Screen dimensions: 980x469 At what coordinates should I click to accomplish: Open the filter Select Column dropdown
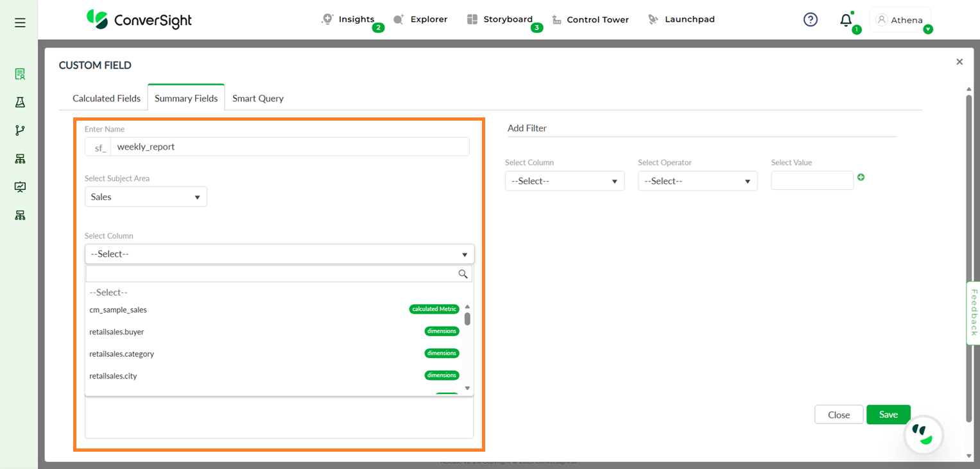pyautogui.click(x=564, y=181)
